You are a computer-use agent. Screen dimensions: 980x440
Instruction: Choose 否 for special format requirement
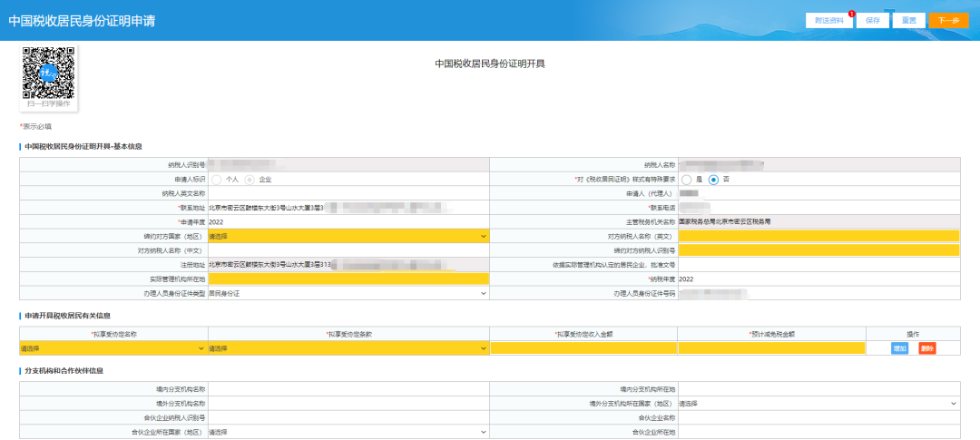point(714,180)
